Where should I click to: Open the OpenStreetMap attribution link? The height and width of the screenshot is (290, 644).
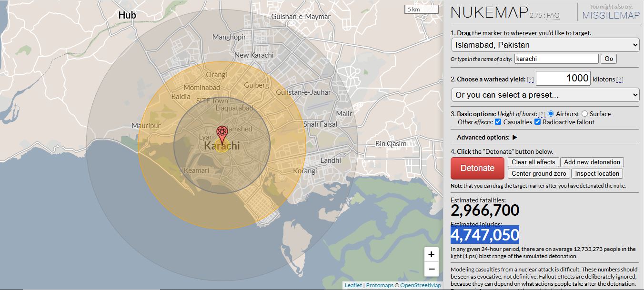pyautogui.click(x=421, y=285)
